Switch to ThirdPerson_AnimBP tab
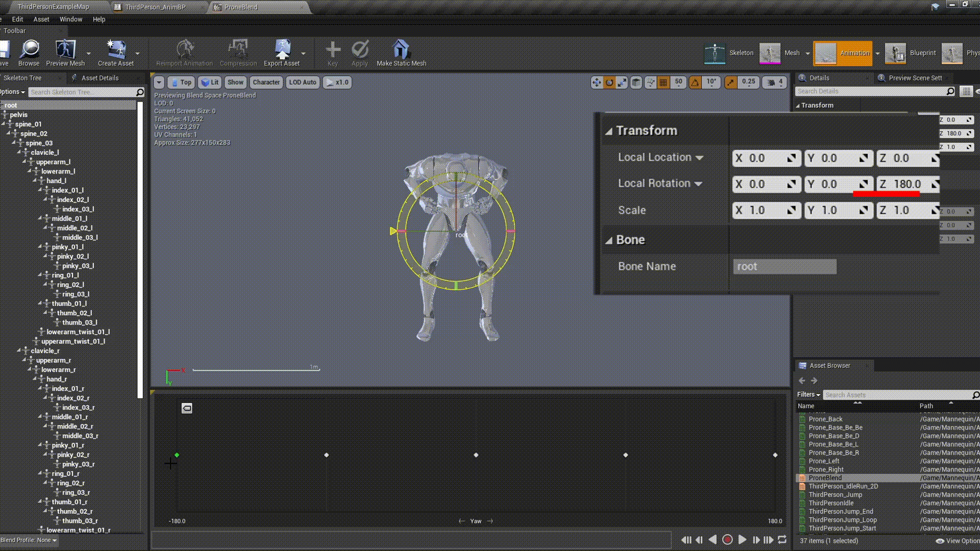980x551 pixels. (x=155, y=7)
